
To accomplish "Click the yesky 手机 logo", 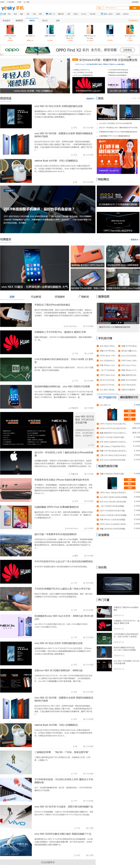I will click(12, 8).
